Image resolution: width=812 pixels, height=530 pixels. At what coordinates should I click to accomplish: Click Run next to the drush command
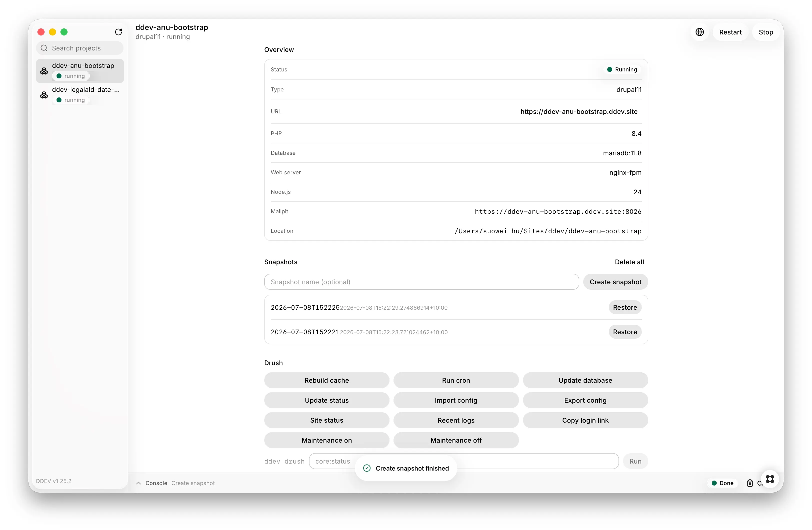(635, 461)
